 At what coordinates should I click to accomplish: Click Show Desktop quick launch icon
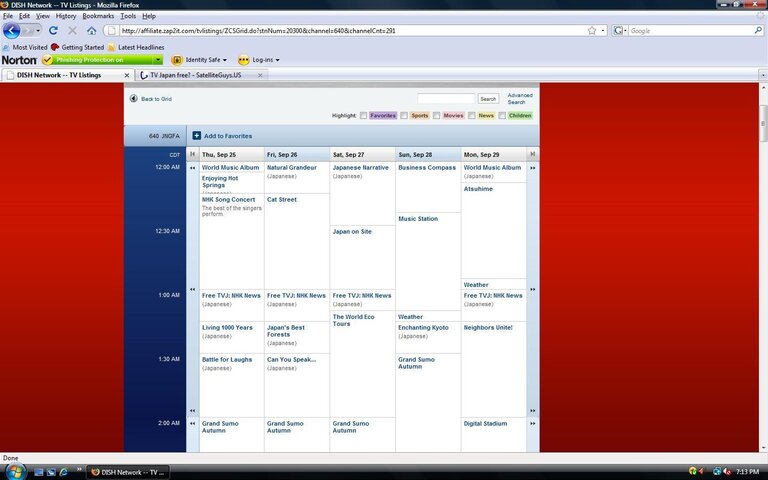pos(39,472)
